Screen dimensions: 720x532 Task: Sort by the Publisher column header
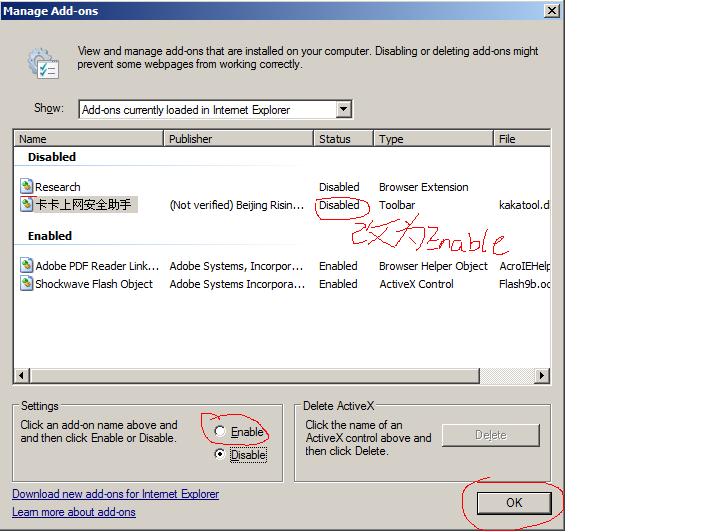point(238,139)
